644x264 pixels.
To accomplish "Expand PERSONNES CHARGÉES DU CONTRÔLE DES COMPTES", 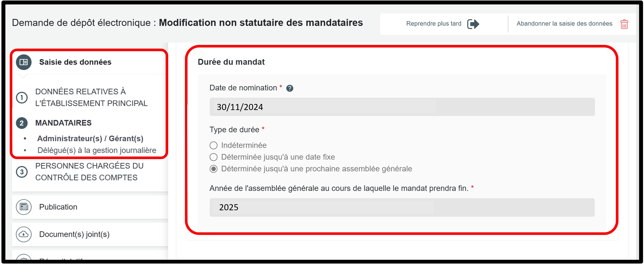I will pyautogui.click(x=89, y=172).
